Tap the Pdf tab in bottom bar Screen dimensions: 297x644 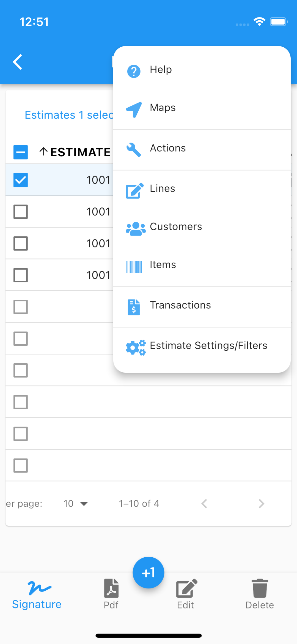111,594
